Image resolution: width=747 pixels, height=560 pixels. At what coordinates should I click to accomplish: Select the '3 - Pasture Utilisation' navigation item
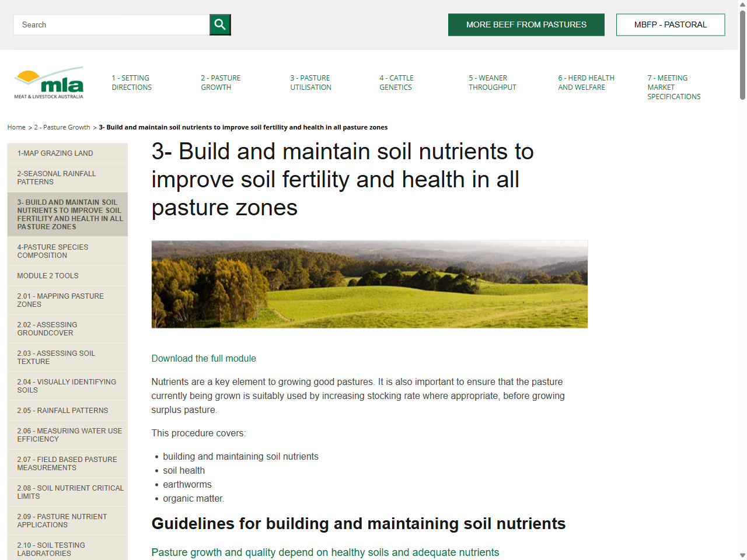pos(310,82)
